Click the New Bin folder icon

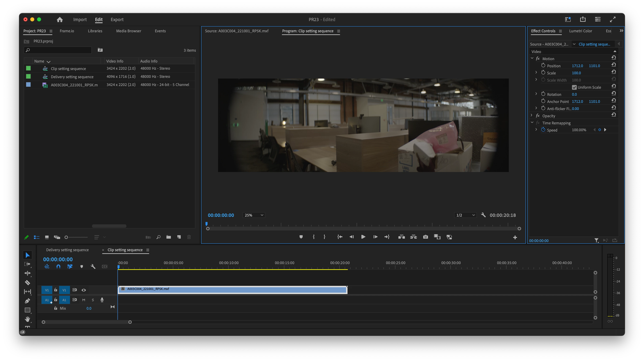[168, 237]
